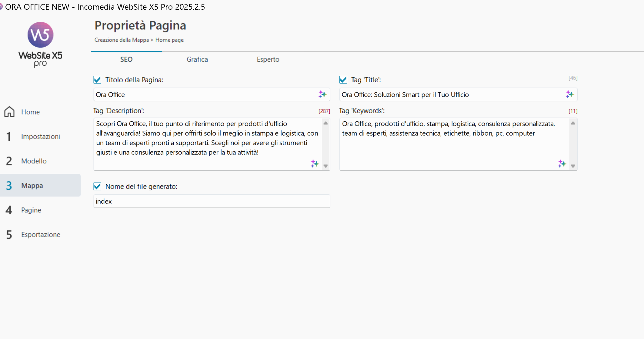Click the 'Proprietà Pagina' heading
The image size is (644, 339).
click(x=140, y=25)
